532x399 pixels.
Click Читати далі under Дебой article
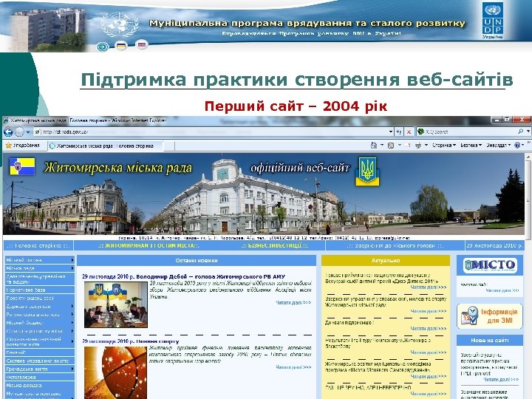[x=293, y=302]
